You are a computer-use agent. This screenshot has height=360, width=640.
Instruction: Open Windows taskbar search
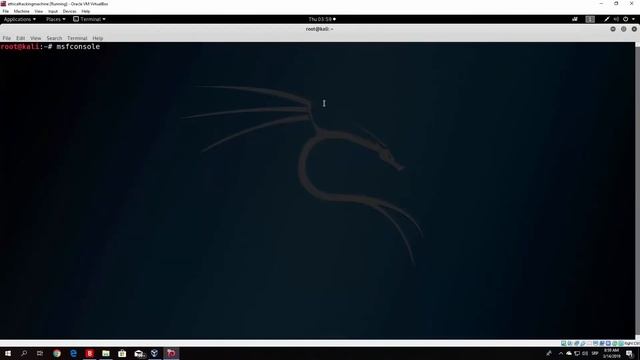point(24,353)
